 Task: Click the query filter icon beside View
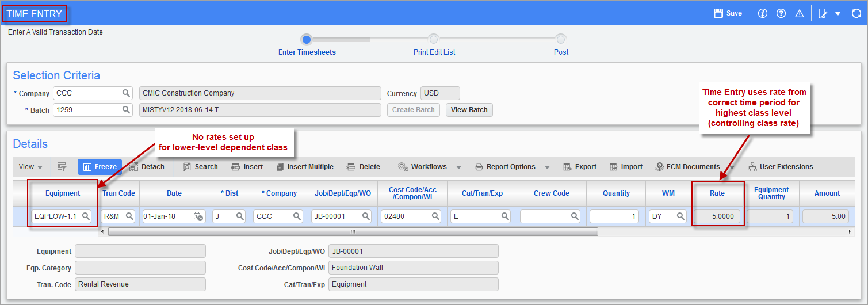click(62, 167)
